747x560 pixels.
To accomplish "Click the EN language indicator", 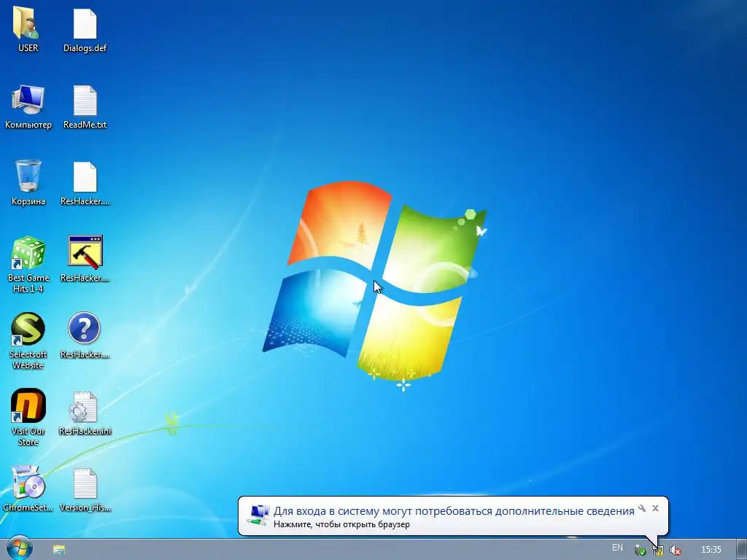I will (617, 548).
